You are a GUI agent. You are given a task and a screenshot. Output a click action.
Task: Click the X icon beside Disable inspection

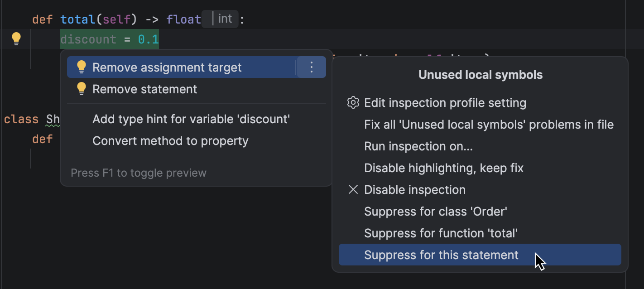point(353,190)
